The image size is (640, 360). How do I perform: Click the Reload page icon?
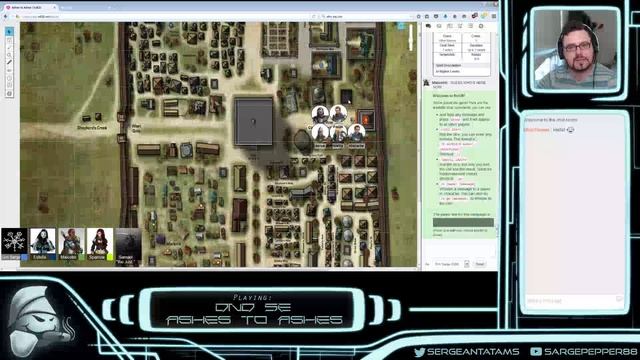[x=314, y=16]
